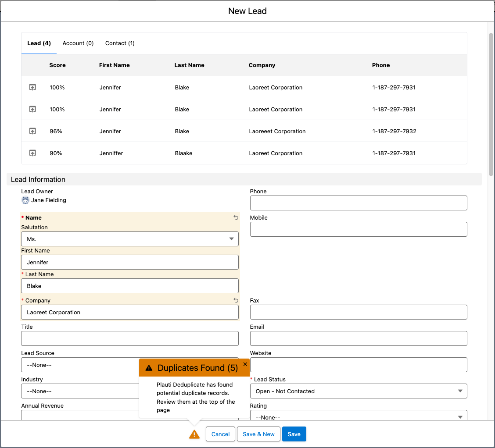Click the First Name column header
Image resolution: width=495 pixels, height=448 pixels.
[114, 65]
